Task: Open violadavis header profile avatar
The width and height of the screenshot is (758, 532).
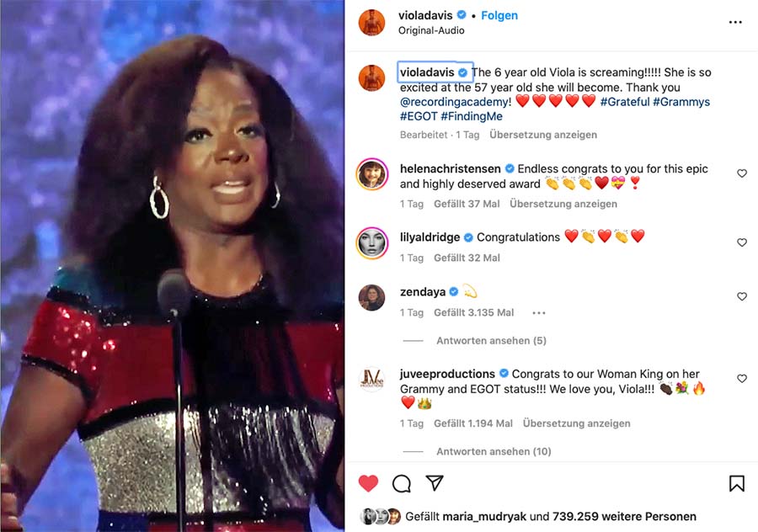Action: 371,22
